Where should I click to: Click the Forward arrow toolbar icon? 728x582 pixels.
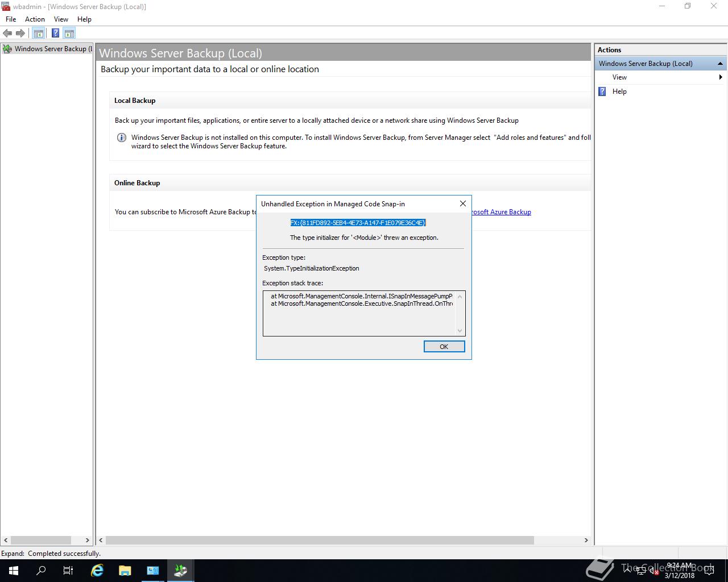tap(20, 33)
